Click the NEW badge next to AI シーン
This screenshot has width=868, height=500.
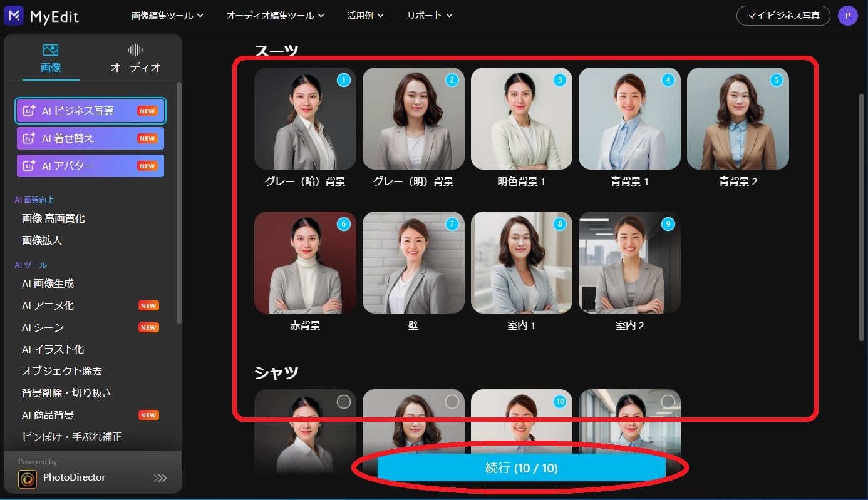(x=148, y=327)
